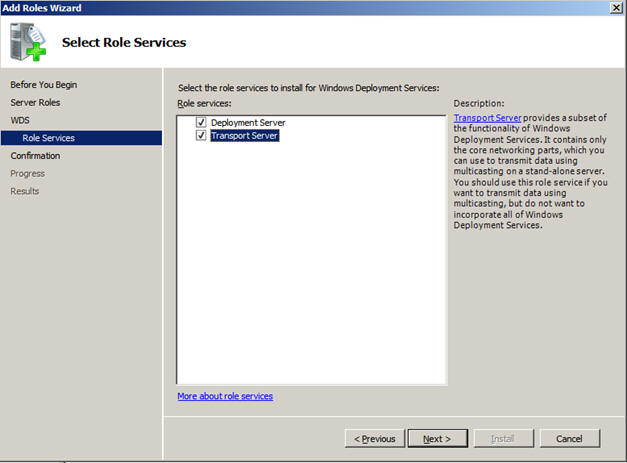The height and width of the screenshot is (463, 627).
Task: Click the Add Roles Wizard server icon
Action: coord(28,42)
